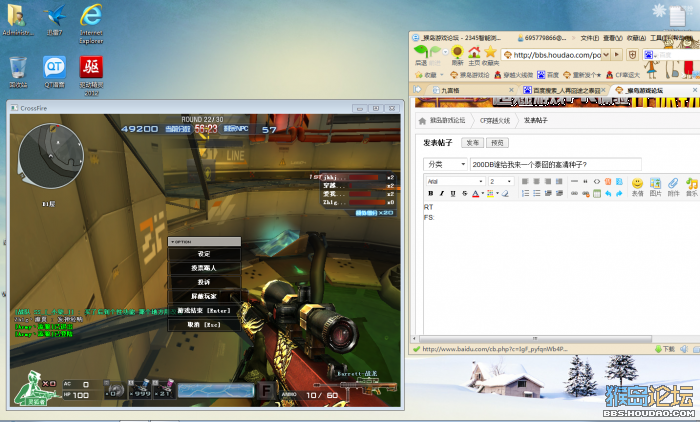Open the 收藏(A) menu in the browser
700x422 pixels.
636,38
